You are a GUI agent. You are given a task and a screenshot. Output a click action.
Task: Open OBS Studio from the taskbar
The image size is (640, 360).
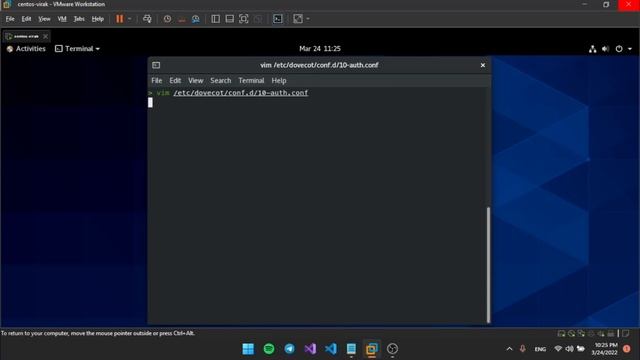(x=392, y=349)
